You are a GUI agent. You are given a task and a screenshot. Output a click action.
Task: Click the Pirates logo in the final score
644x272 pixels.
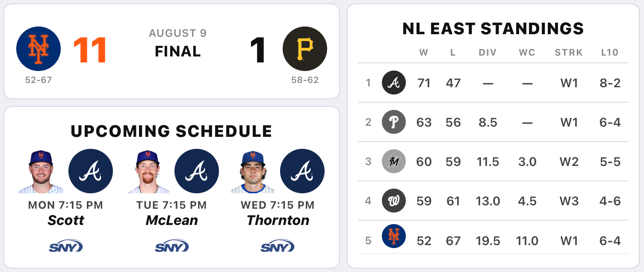coord(305,49)
